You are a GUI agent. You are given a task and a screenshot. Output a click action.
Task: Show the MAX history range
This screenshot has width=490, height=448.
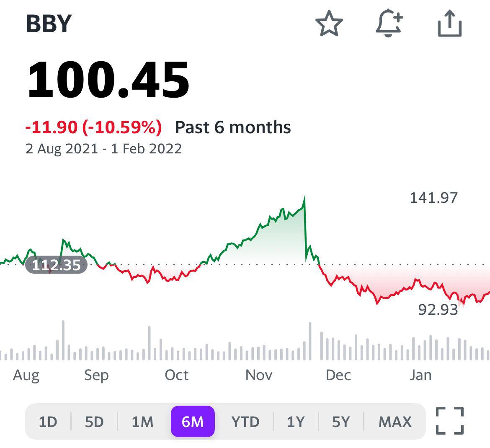point(395,422)
